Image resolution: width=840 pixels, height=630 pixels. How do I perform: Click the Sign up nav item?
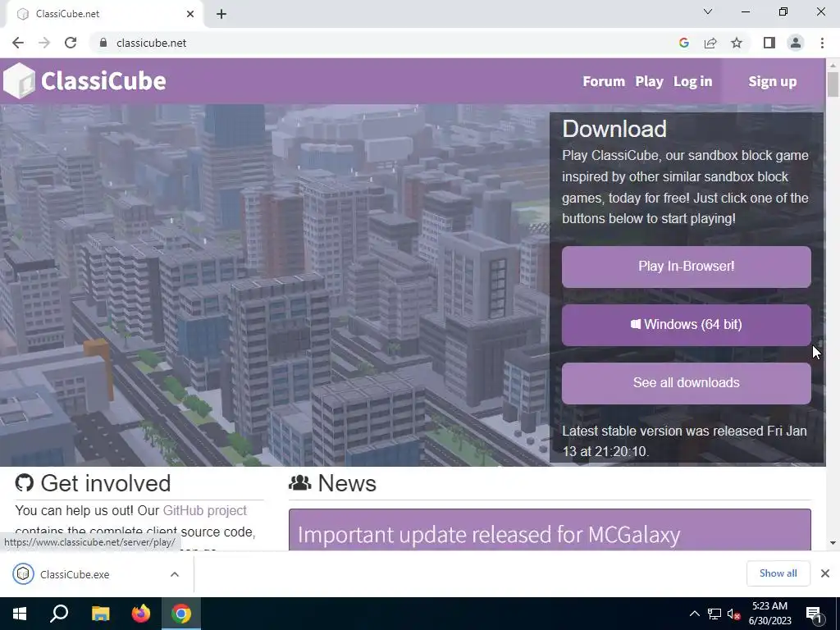click(x=773, y=81)
